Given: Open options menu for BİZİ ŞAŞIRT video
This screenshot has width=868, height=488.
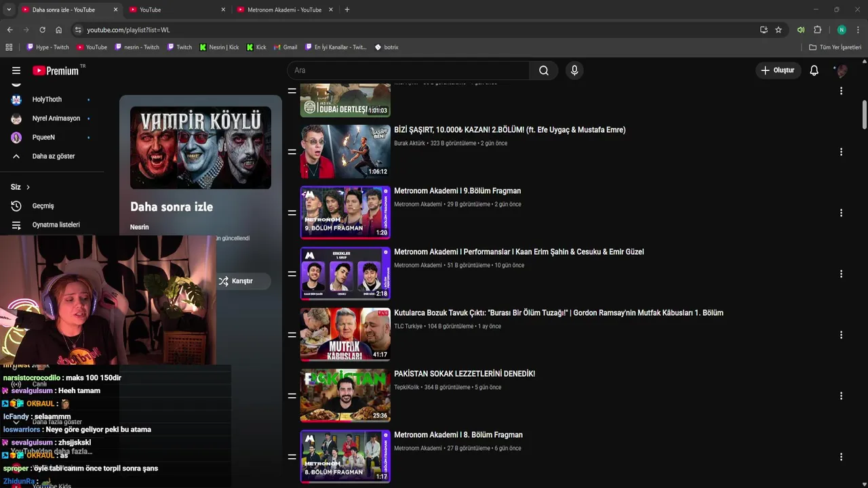Looking at the screenshot, I should coord(842,152).
